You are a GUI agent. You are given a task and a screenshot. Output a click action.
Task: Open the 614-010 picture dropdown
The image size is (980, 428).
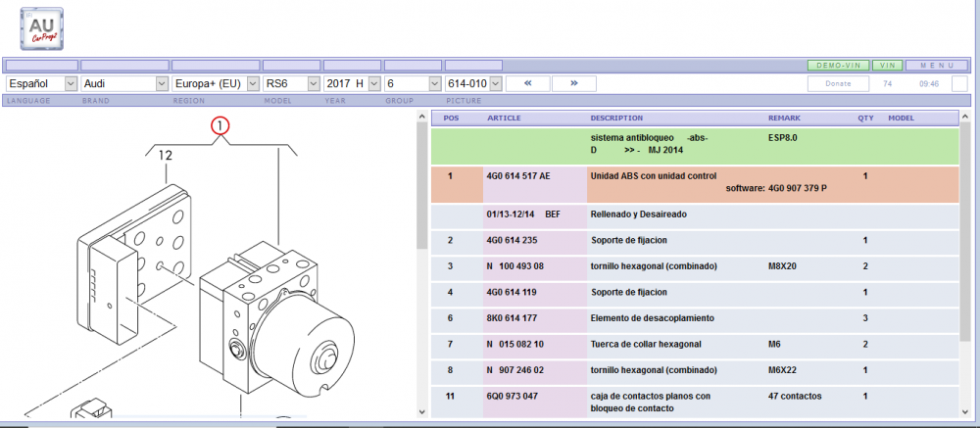pyautogui.click(x=473, y=83)
